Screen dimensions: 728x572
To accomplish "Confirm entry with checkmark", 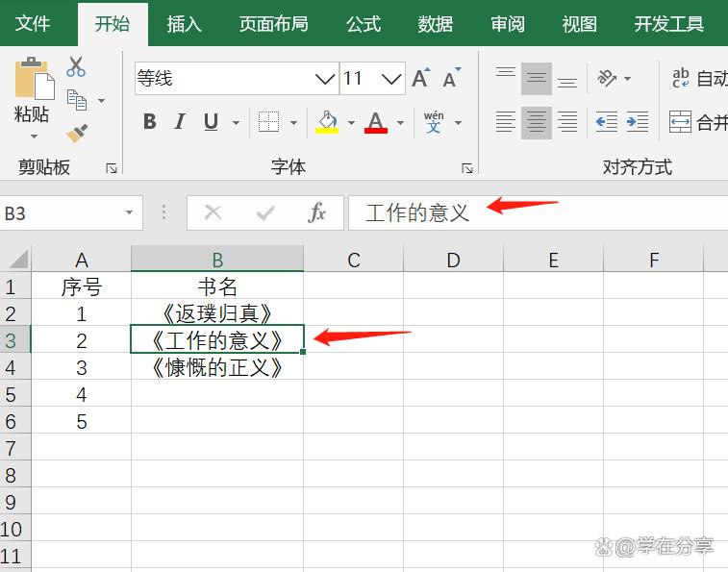I will tap(265, 213).
